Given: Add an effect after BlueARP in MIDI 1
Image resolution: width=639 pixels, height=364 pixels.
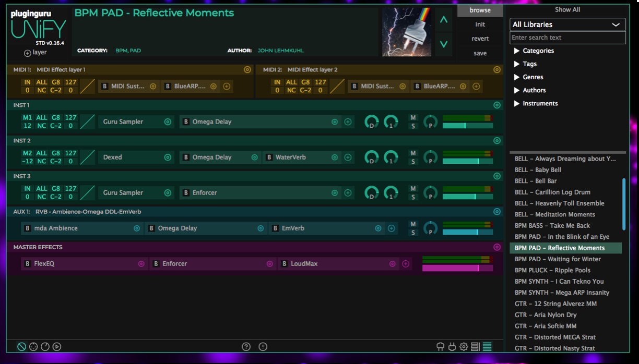Looking at the screenshot, I should coord(227,86).
